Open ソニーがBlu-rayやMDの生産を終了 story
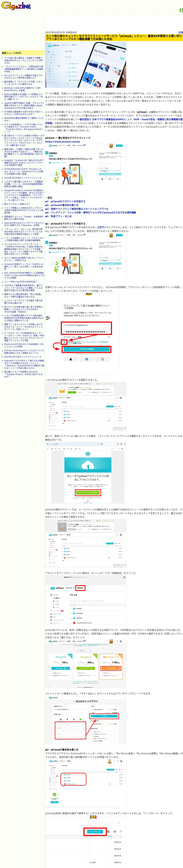This screenshot has width=183, height=868. (x=20, y=281)
